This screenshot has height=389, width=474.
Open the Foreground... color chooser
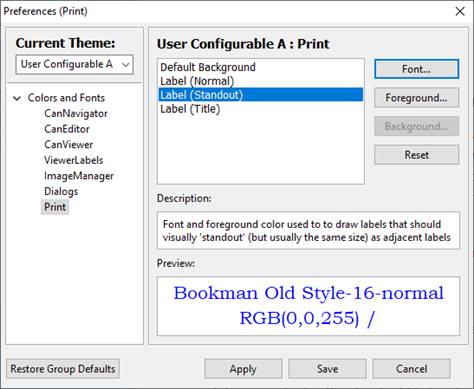pyautogui.click(x=416, y=98)
